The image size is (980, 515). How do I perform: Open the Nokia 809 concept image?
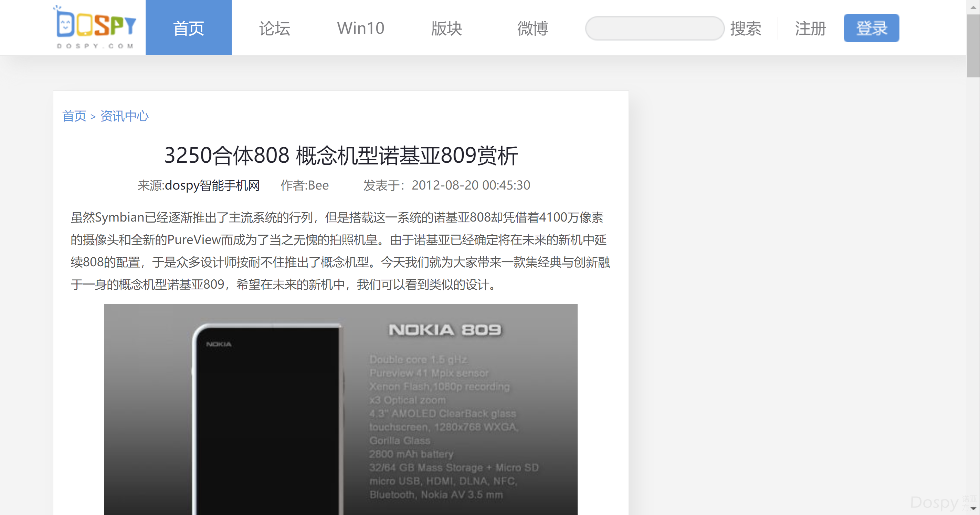(340, 409)
